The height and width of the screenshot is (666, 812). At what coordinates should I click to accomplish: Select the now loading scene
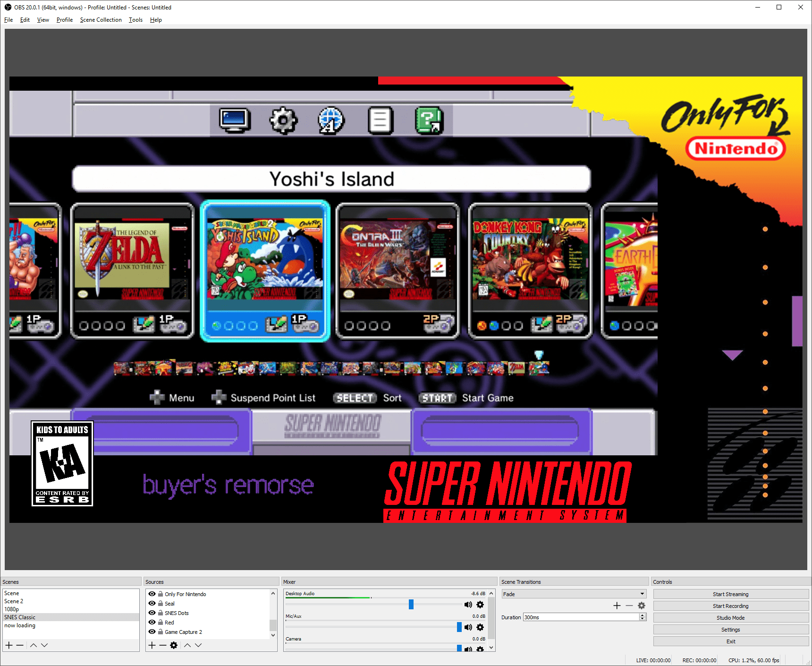tap(20, 625)
